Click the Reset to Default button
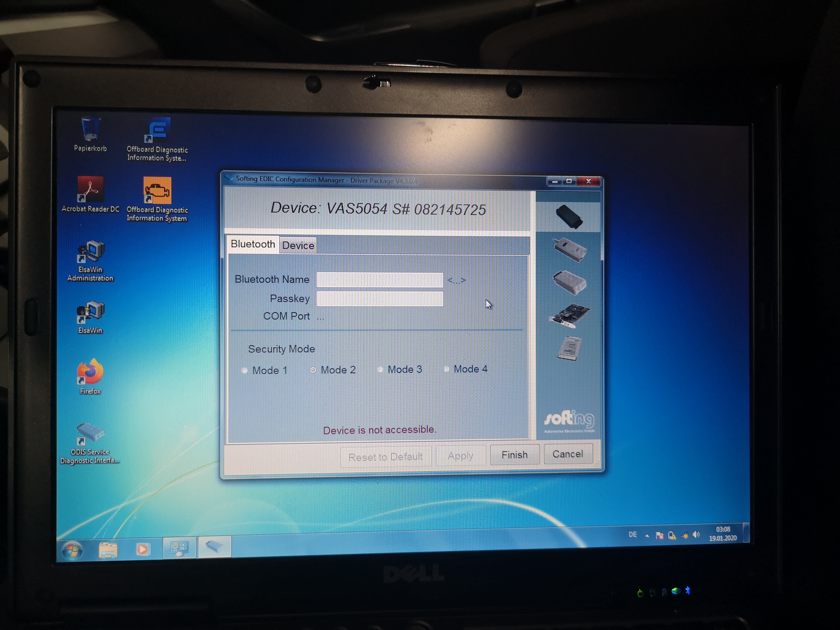 [385, 456]
